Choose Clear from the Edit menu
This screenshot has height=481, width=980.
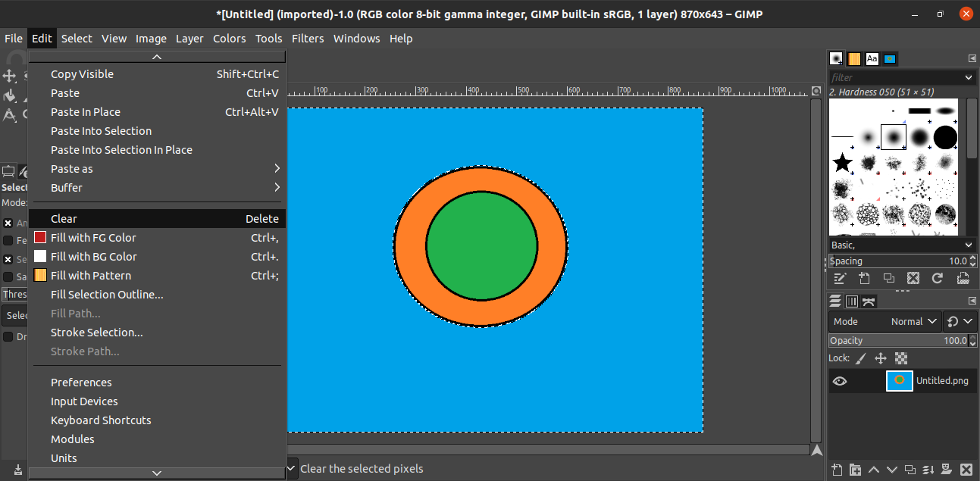pos(64,219)
